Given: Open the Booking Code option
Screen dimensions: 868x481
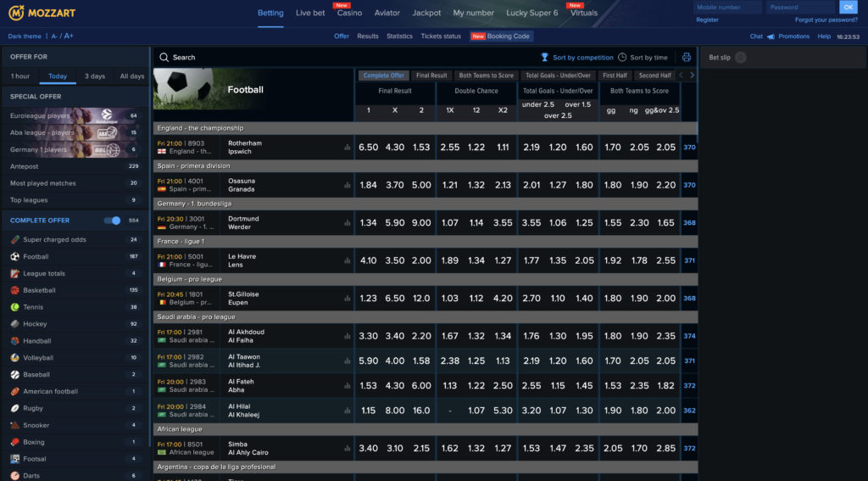Looking at the screenshot, I should pos(502,36).
